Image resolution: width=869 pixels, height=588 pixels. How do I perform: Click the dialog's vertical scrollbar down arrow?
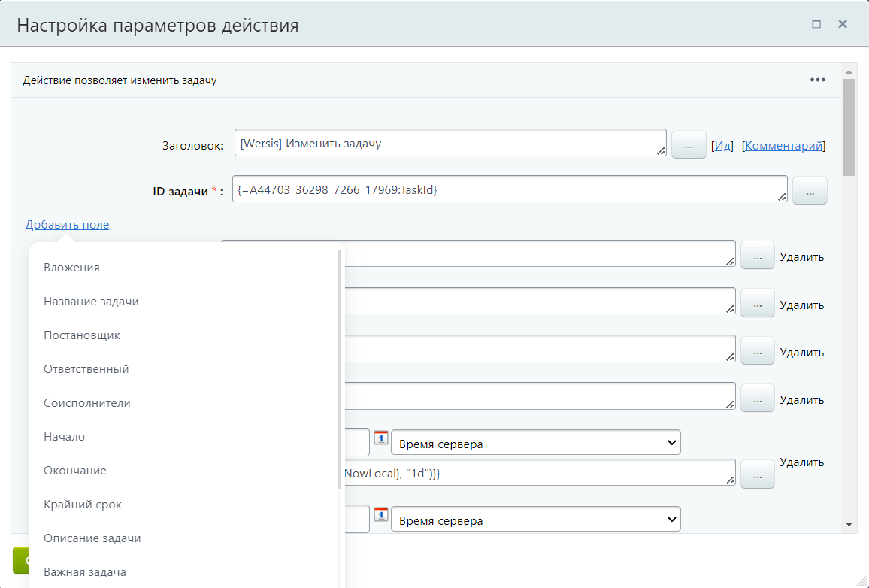coord(849,524)
